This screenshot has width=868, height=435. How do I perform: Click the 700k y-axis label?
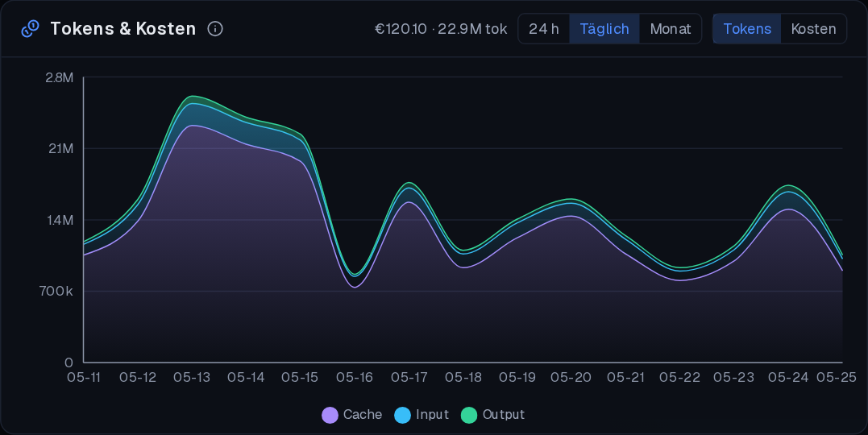pyautogui.click(x=56, y=291)
